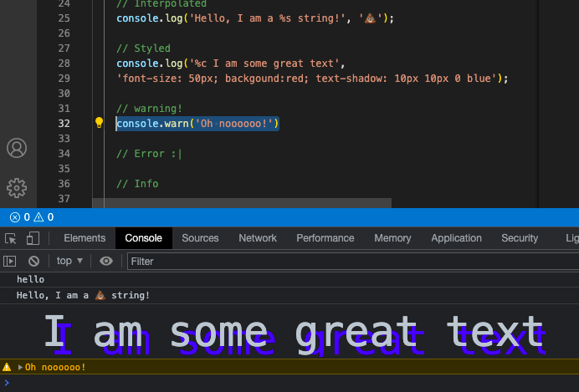The width and height of the screenshot is (579, 392).
Task: Open the Accounts icon in activity bar
Action: (x=17, y=148)
